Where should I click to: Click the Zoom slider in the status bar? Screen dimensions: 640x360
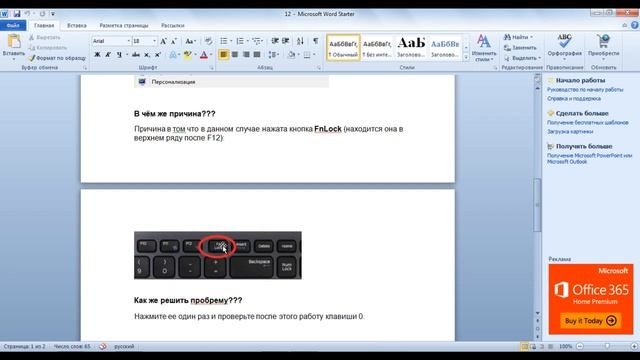point(607,346)
